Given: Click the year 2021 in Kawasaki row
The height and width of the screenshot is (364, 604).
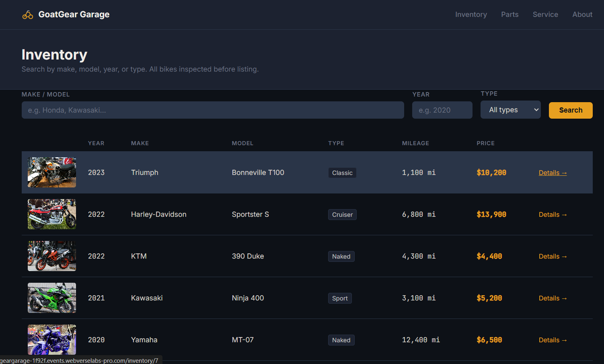Looking at the screenshot, I should click(x=97, y=298).
